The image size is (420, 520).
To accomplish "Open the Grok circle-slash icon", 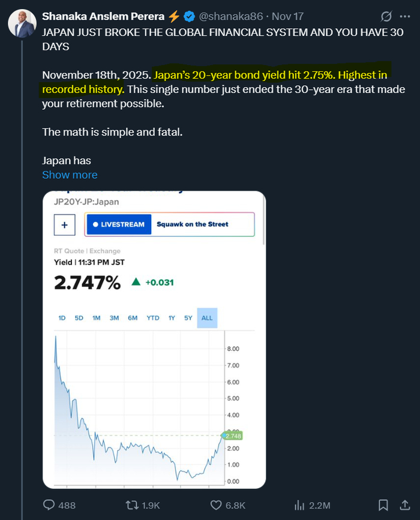I will [x=386, y=16].
